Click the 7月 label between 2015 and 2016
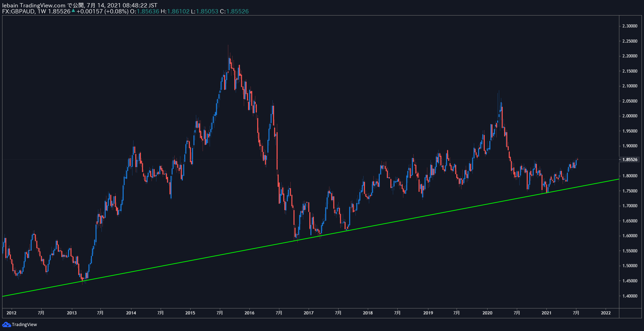 pos(220,313)
